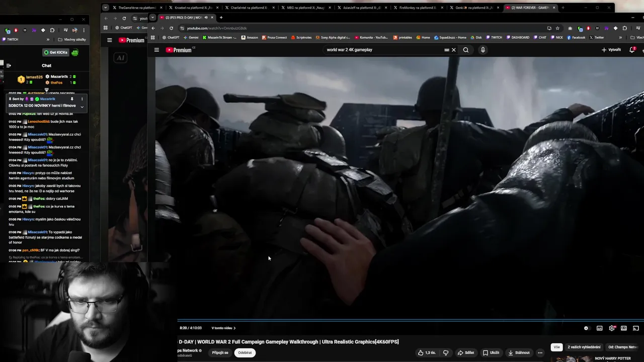
Task: Cast video with Chromecast icon
Action: pyautogui.click(x=636, y=328)
